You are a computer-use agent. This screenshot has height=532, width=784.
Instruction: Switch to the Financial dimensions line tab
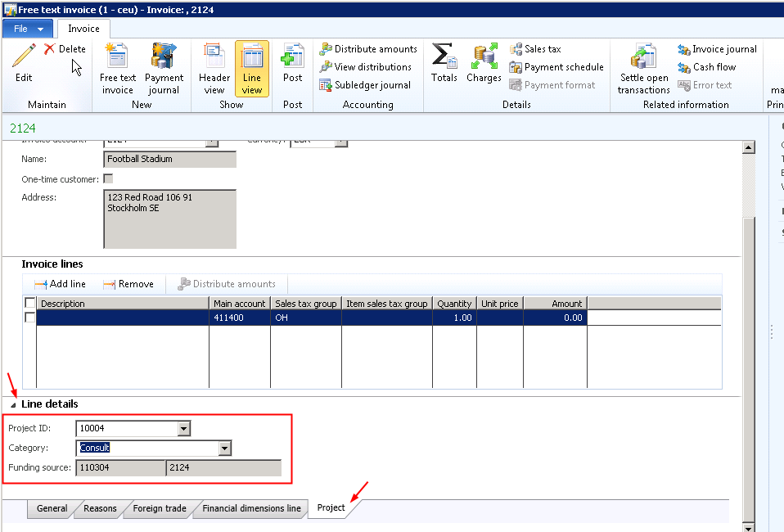coord(251,508)
